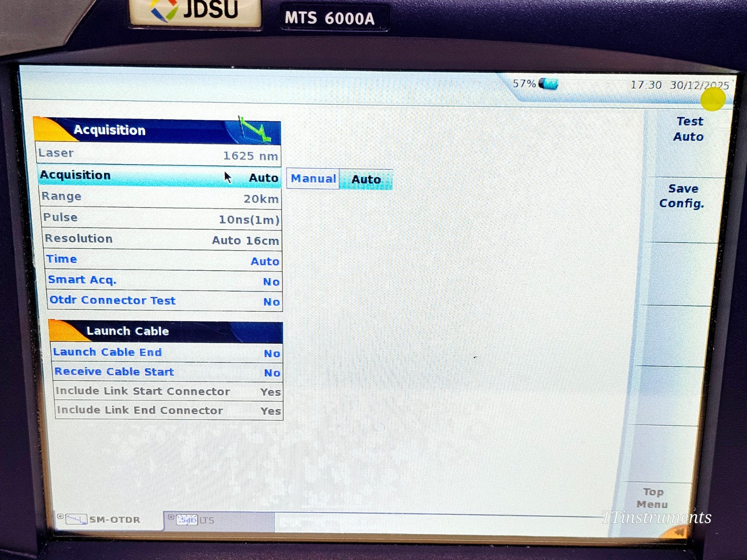Select Auto acquisition mode
The width and height of the screenshot is (747, 560).
pyautogui.click(x=367, y=179)
